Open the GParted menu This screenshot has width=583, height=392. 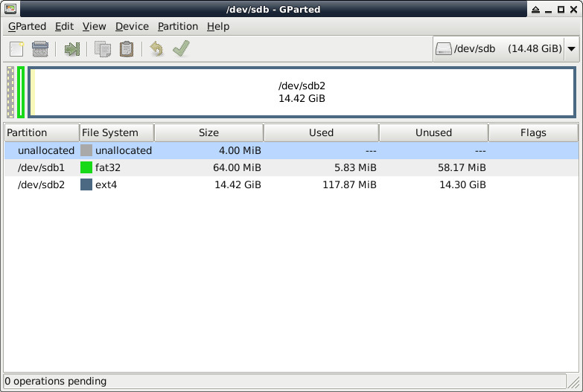click(27, 26)
